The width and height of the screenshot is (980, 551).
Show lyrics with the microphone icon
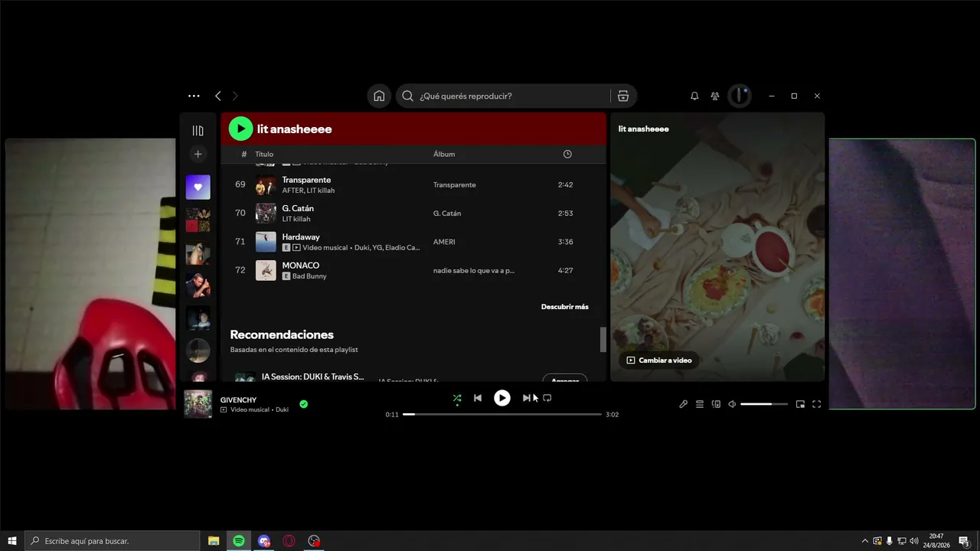684,404
